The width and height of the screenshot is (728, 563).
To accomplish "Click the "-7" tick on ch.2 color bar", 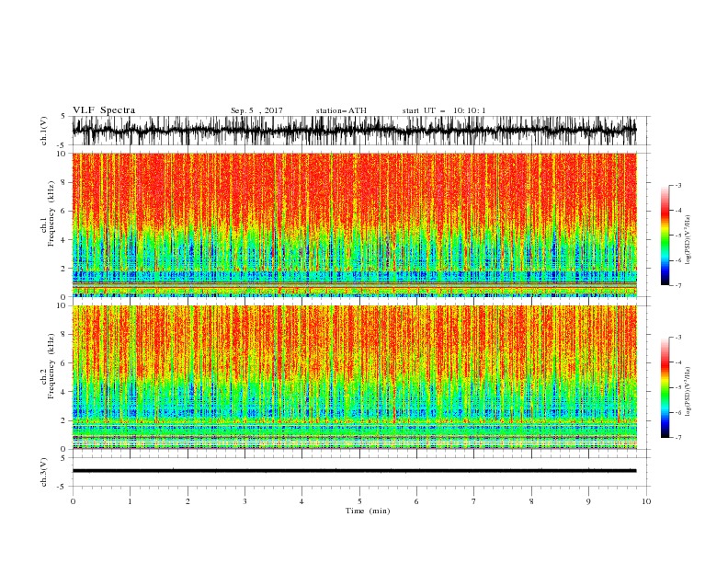I will (678, 438).
